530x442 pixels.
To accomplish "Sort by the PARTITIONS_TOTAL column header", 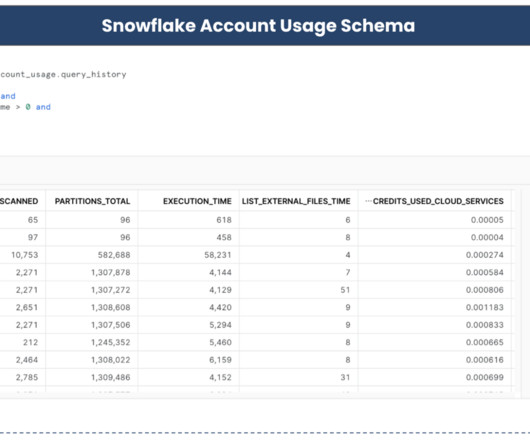I will (x=92, y=201).
